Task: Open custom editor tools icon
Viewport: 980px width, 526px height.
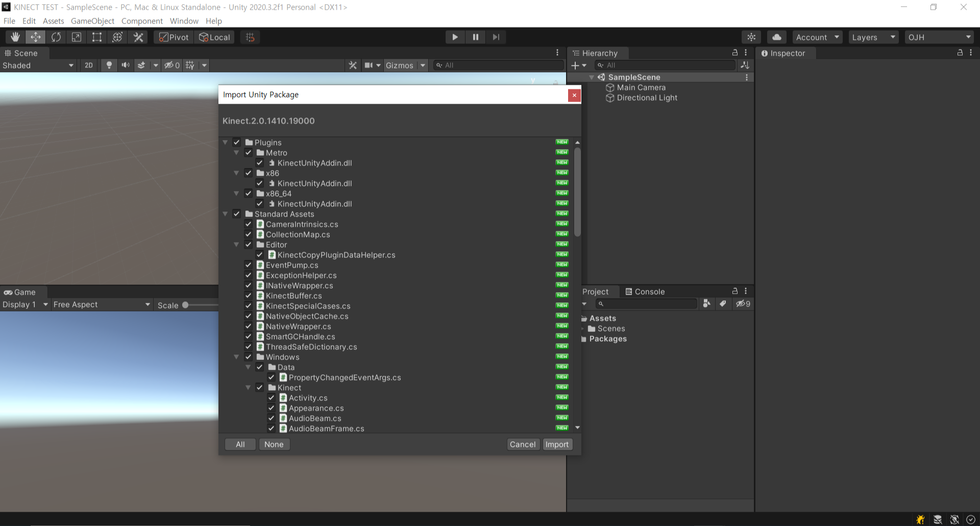Action: tap(138, 37)
